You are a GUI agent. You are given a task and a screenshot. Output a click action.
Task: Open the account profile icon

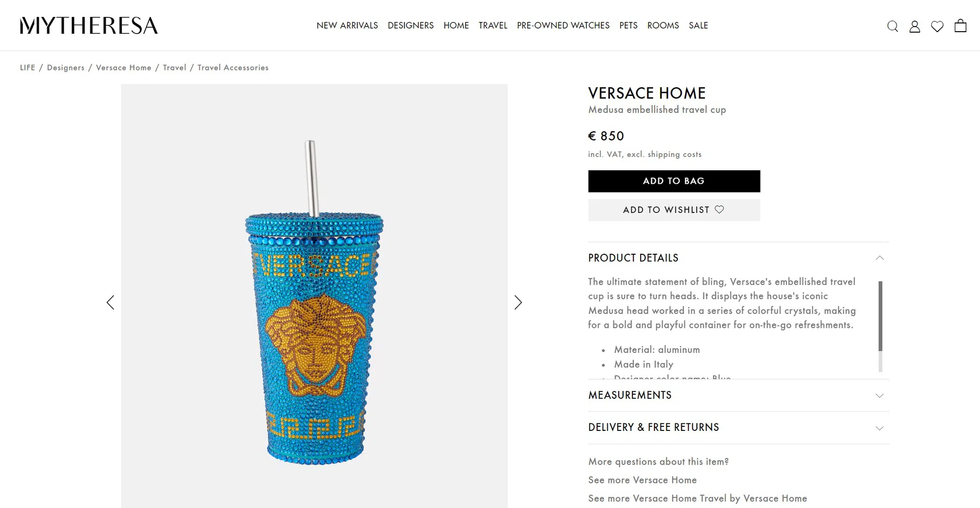point(915,26)
